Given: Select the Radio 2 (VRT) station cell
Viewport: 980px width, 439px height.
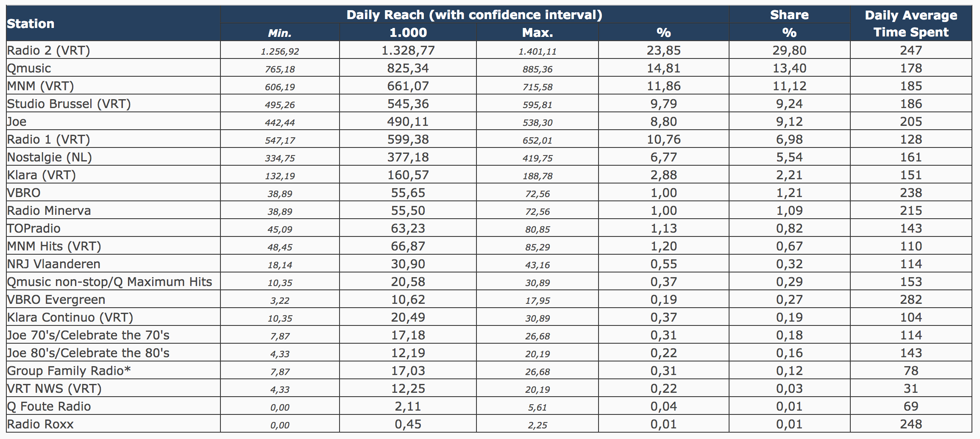Looking at the screenshot, I should tap(49, 50).
